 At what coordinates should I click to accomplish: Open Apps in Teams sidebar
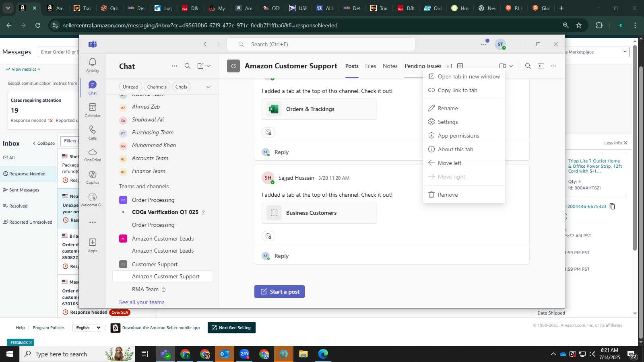[x=92, y=245]
